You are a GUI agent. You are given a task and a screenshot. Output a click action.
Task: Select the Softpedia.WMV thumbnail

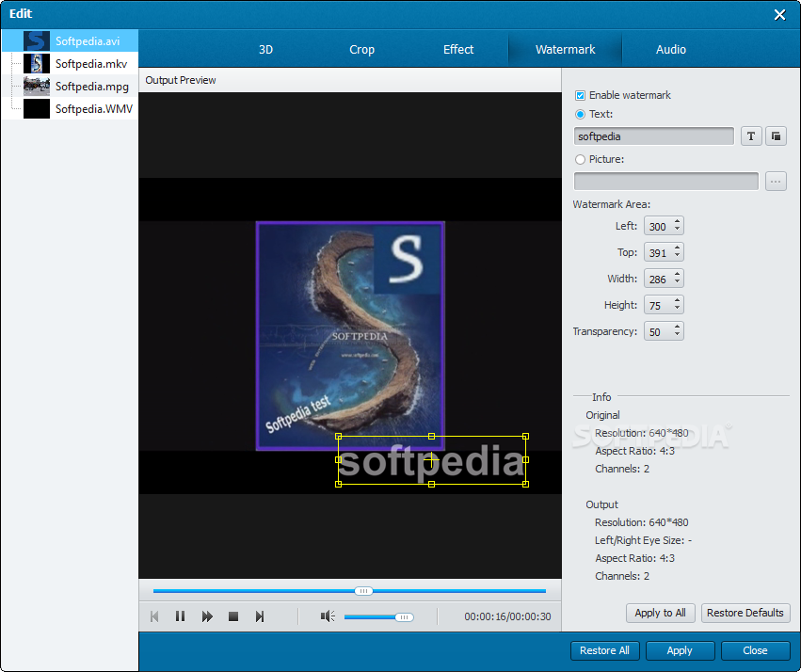coord(37,109)
